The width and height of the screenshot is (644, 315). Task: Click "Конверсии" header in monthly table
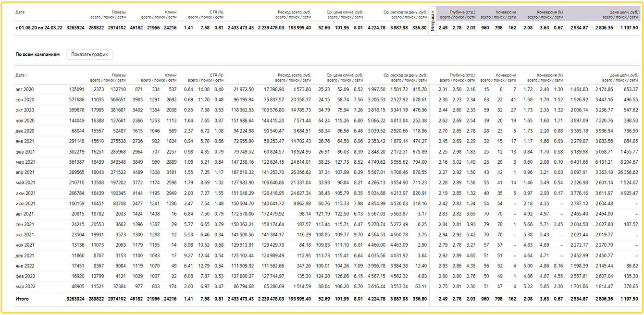(506, 75)
